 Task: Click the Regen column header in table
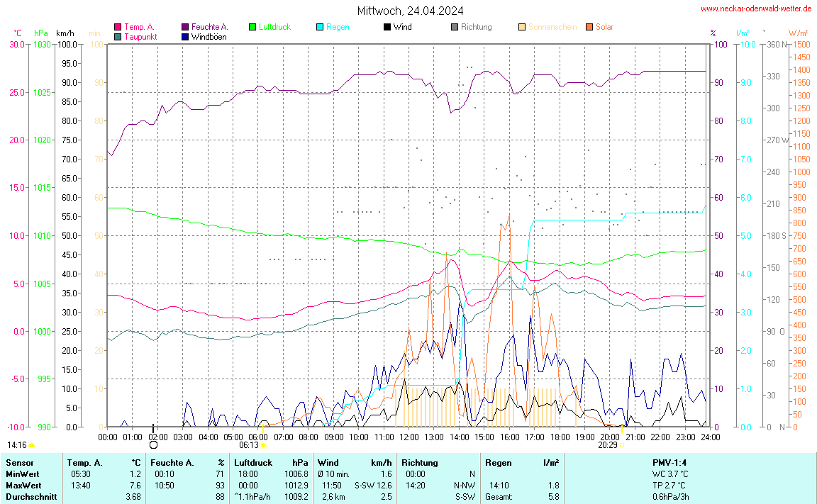pos(497,463)
